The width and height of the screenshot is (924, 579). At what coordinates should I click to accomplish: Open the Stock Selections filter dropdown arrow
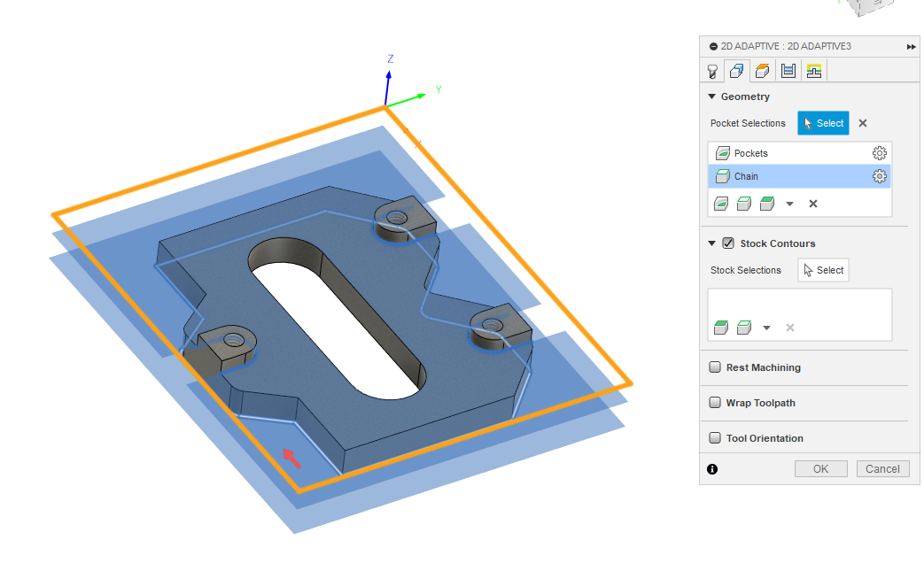[765, 327]
